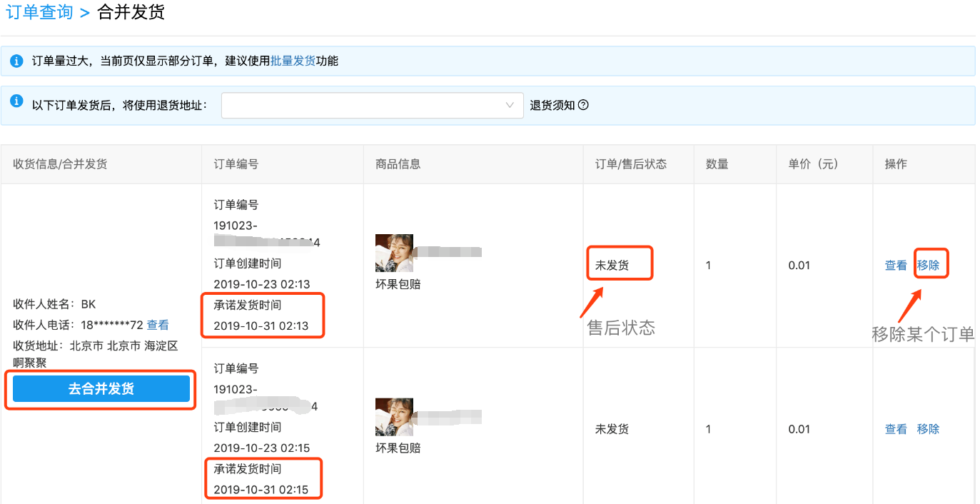Reveal the phone number with 查看 beside 收件人电话
The image size is (980, 504).
[x=158, y=325]
